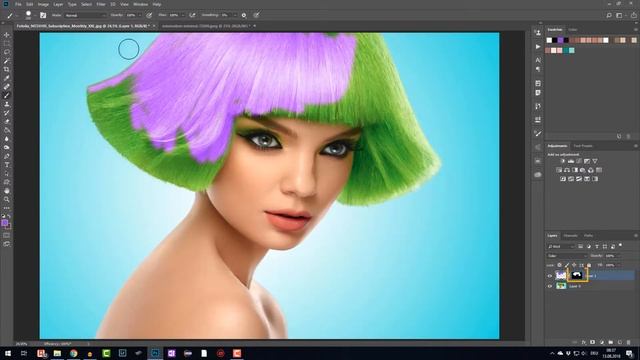This screenshot has height=360, width=640.
Task: Open the layer filter Kind dropdown
Action: pyautogui.click(x=561, y=247)
